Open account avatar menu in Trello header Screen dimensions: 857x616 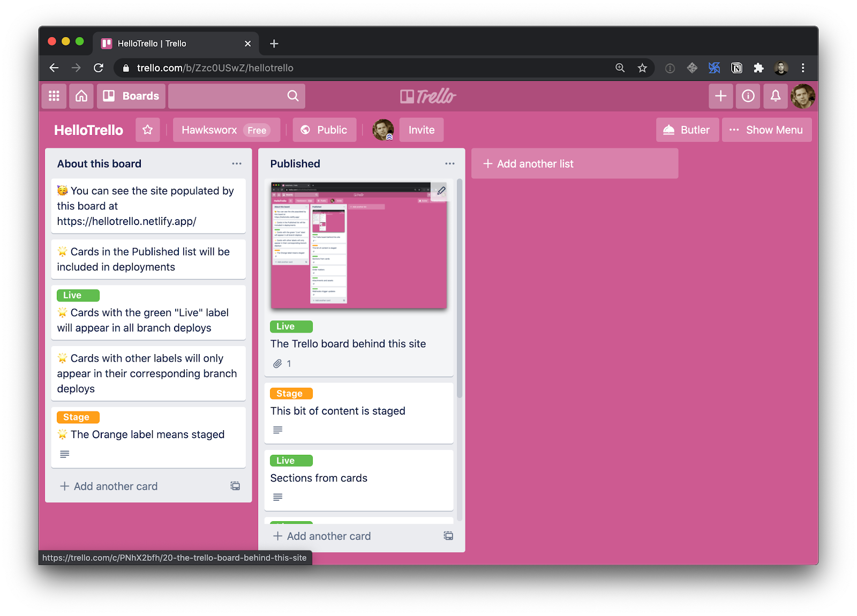point(803,96)
